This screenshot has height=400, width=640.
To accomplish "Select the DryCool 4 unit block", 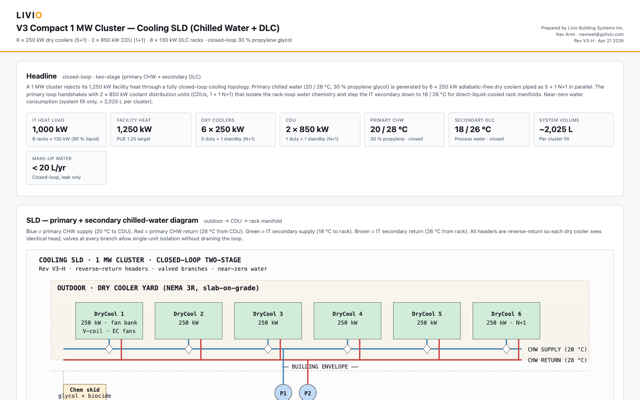I will pos(347,321).
